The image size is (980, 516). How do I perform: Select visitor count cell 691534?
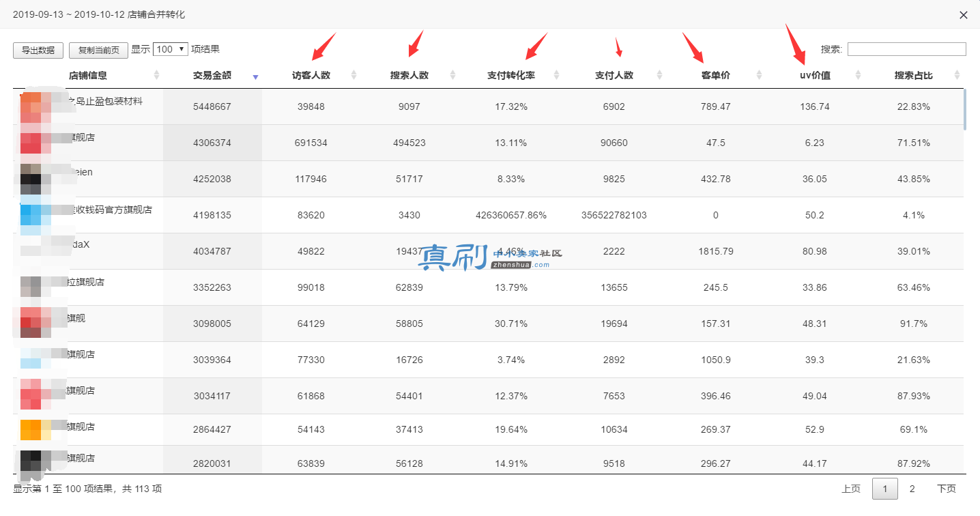[311, 143]
